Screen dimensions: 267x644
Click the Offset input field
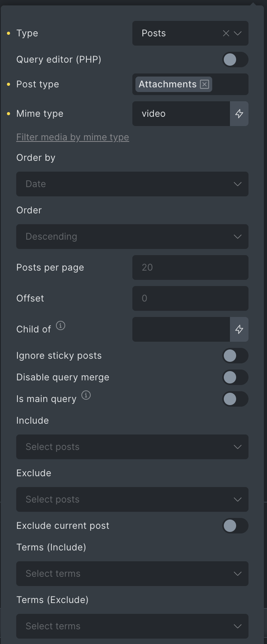[x=190, y=298]
